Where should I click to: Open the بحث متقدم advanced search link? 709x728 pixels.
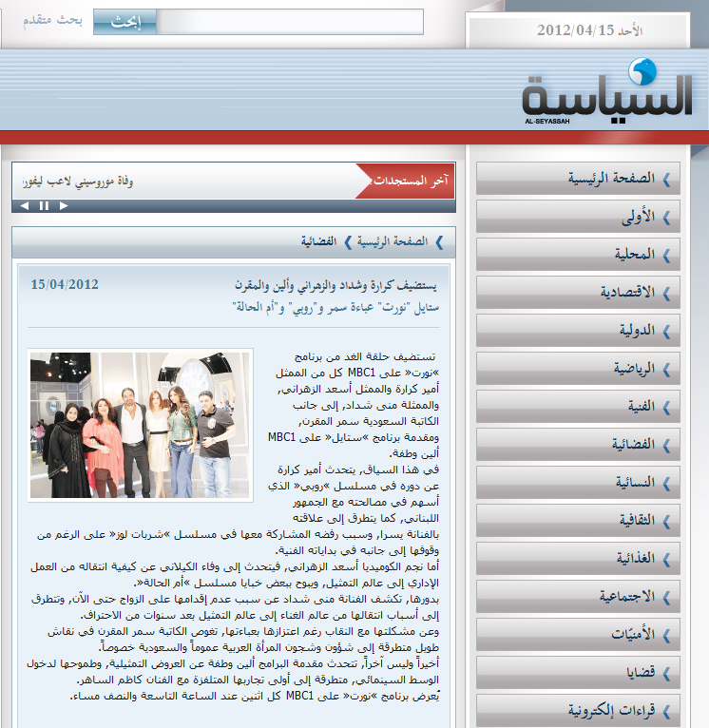[52, 20]
